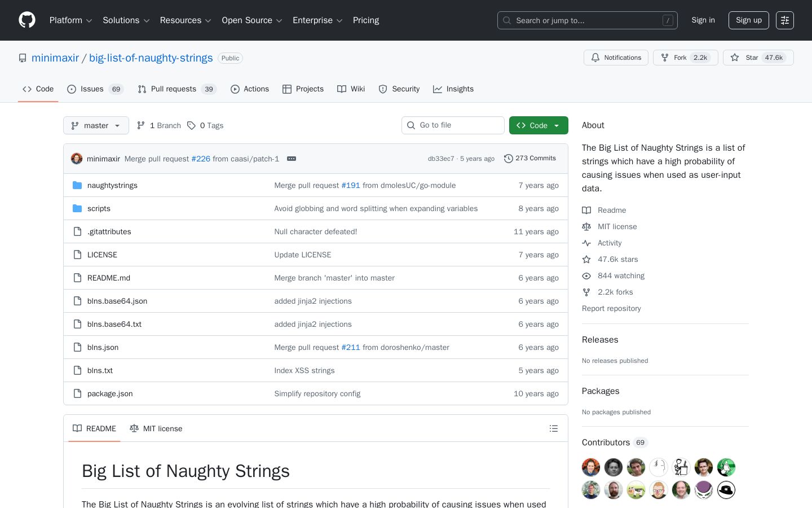Fork the repository
Viewport: 812px width, 508px height.
click(x=685, y=58)
